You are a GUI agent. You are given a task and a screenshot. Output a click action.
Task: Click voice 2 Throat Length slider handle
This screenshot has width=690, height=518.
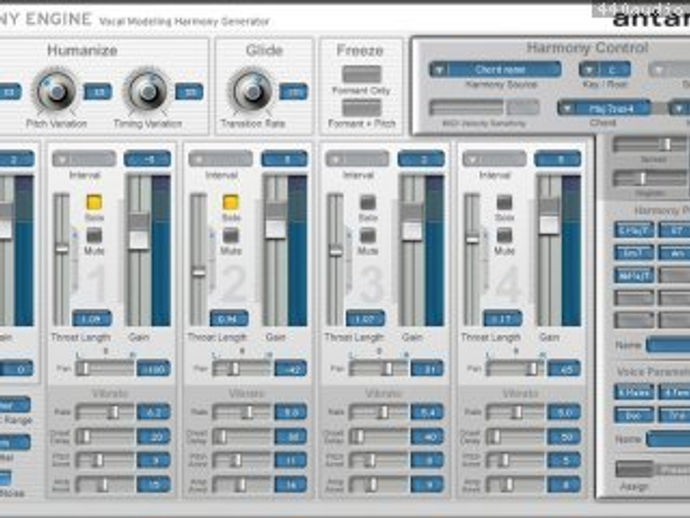coord(199,272)
